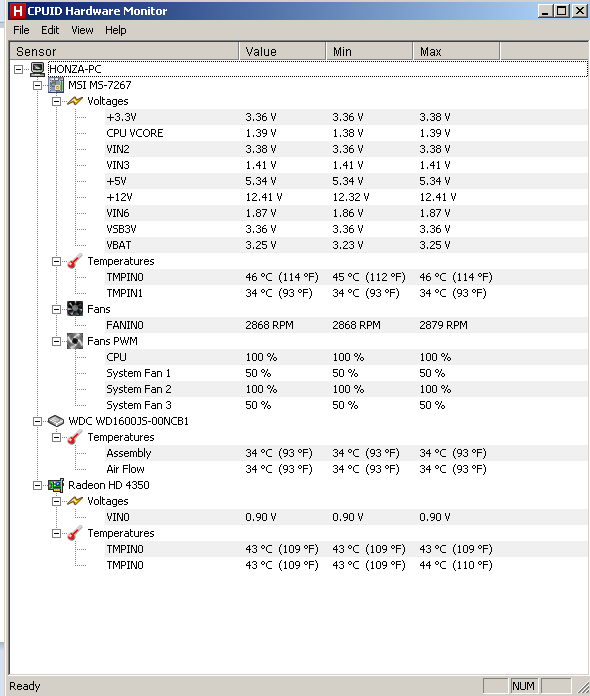Collapse the Fans PWM group
The width and height of the screenshot is (590, 696).
click(x=56, y=341)
